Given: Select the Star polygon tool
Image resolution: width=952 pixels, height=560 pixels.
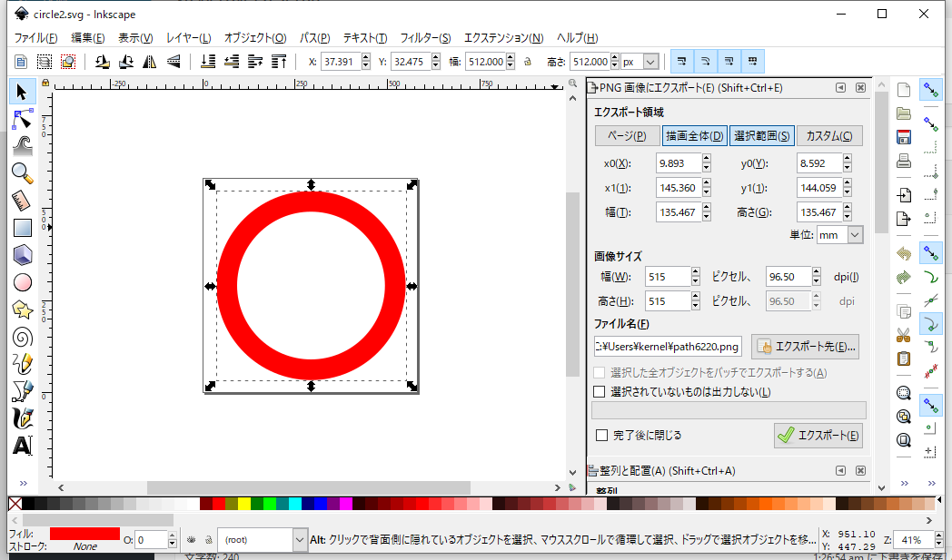Looking at the screenshot, I should (x=23, y=309).
